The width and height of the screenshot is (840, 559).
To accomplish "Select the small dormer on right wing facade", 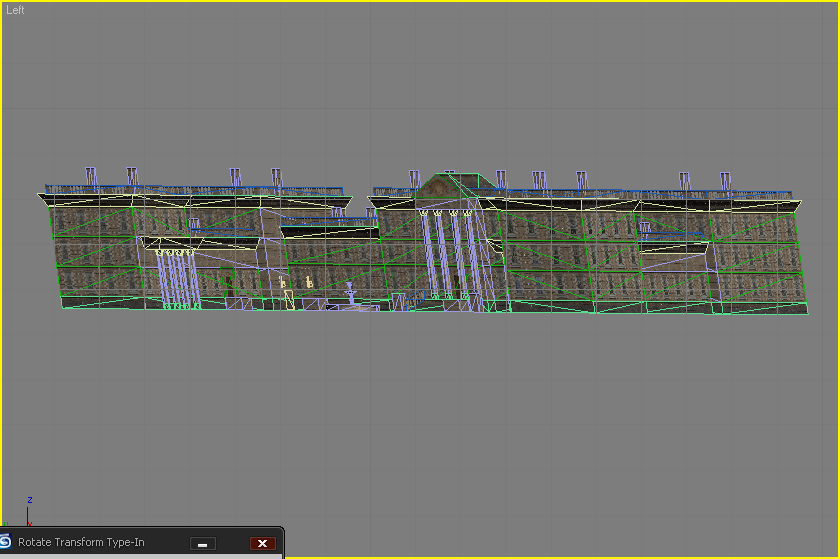I will [646, 229].
